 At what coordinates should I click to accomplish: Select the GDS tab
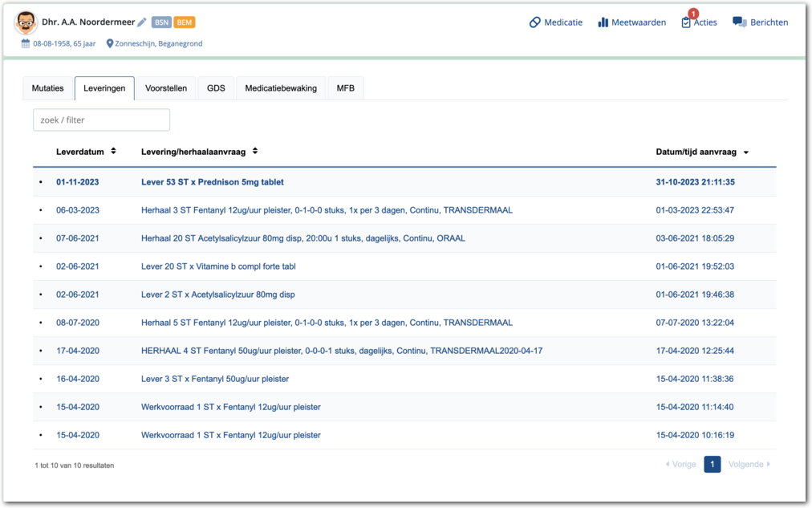tap(216, 88)
